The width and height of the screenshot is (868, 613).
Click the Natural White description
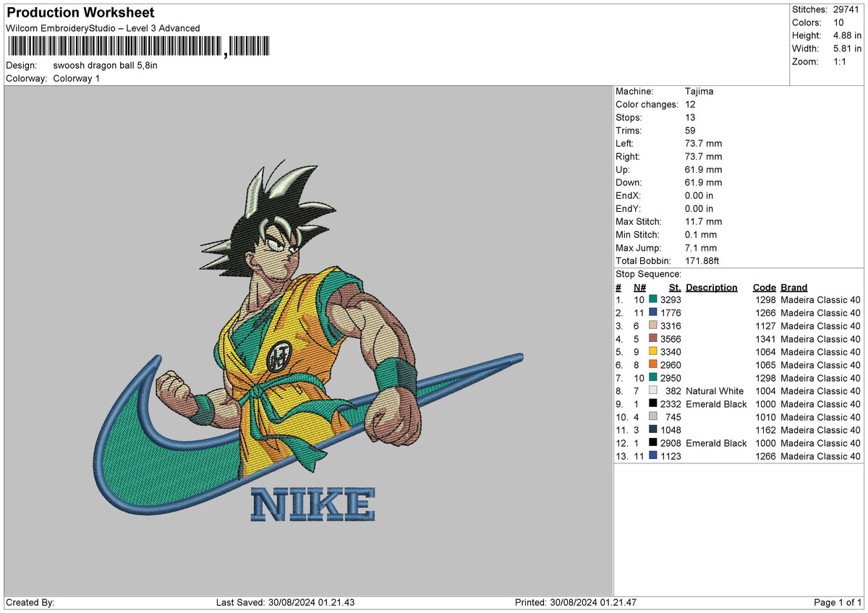click(715, 391)
